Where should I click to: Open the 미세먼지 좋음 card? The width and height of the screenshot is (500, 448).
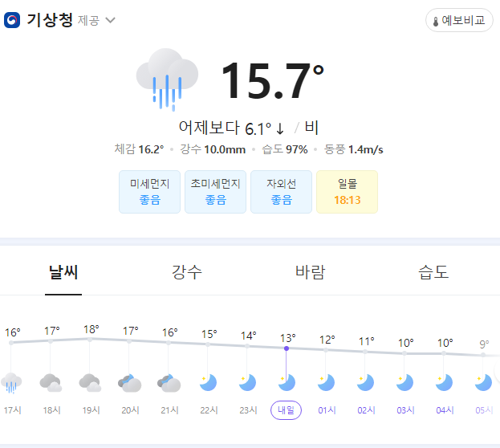pyautogui.click(x=149, y=192)
